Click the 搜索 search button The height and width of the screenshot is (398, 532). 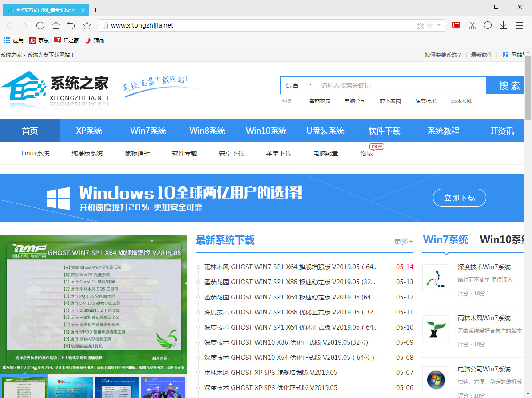click(x=509, y=85)
